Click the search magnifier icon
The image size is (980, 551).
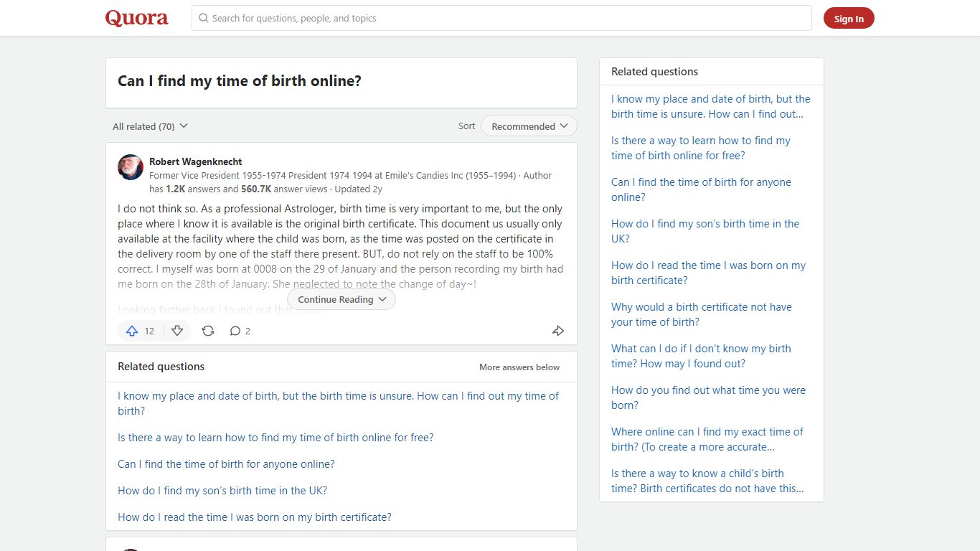coord(204,18)
